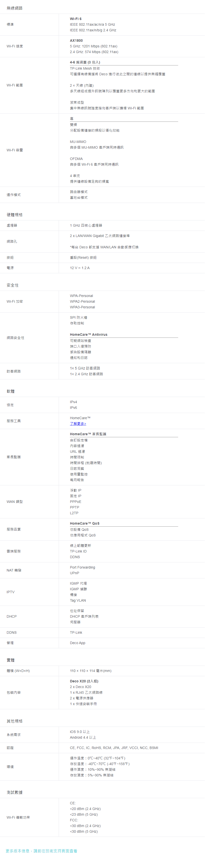This screenshot has width=212, height=868.
Task: Click the 'IPv6' protocol entry
Action: (73, 408)
